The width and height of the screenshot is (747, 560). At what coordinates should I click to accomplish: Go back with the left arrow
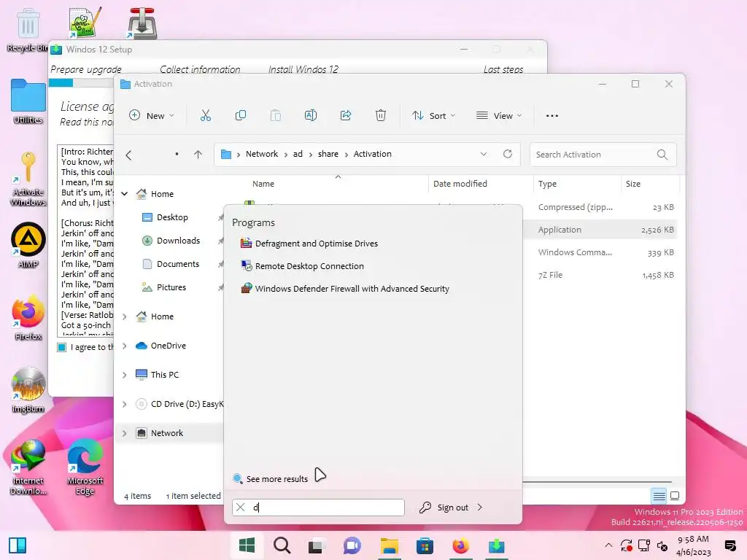(x=128, y=155)
